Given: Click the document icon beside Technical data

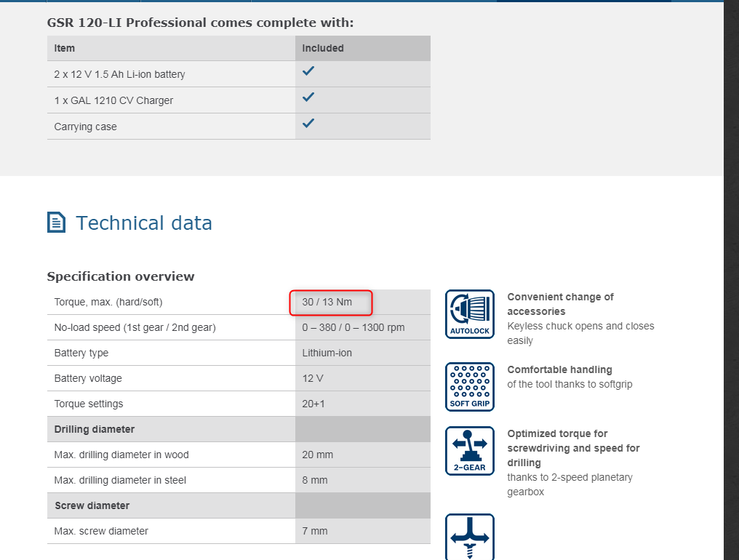Looking at the screenshot, I should 56,223.
